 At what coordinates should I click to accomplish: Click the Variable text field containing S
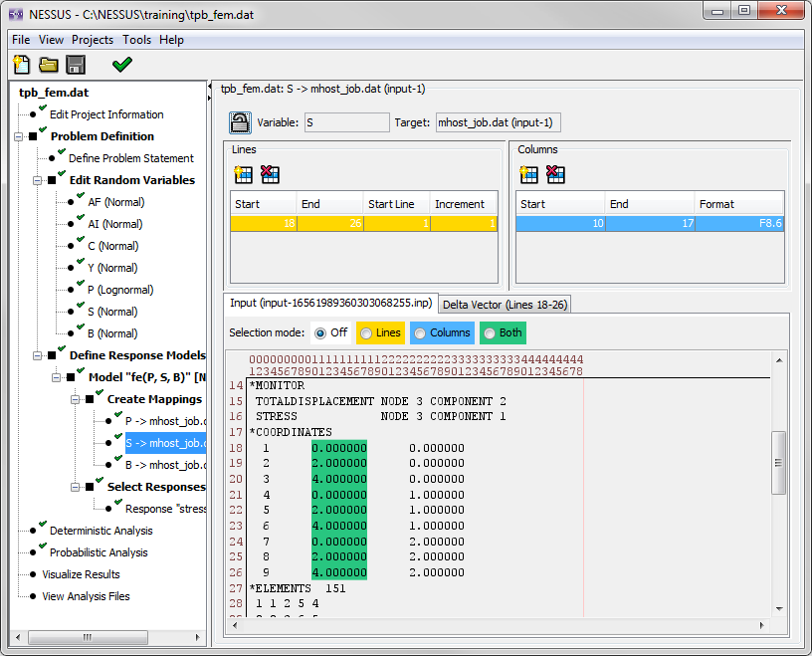click(x=346, y=122)
